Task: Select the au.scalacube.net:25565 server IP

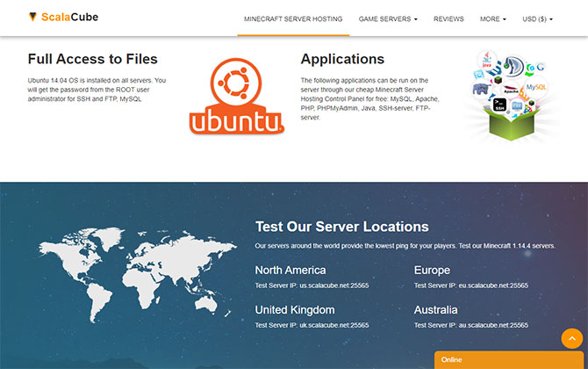Action: tap(493, 325)
